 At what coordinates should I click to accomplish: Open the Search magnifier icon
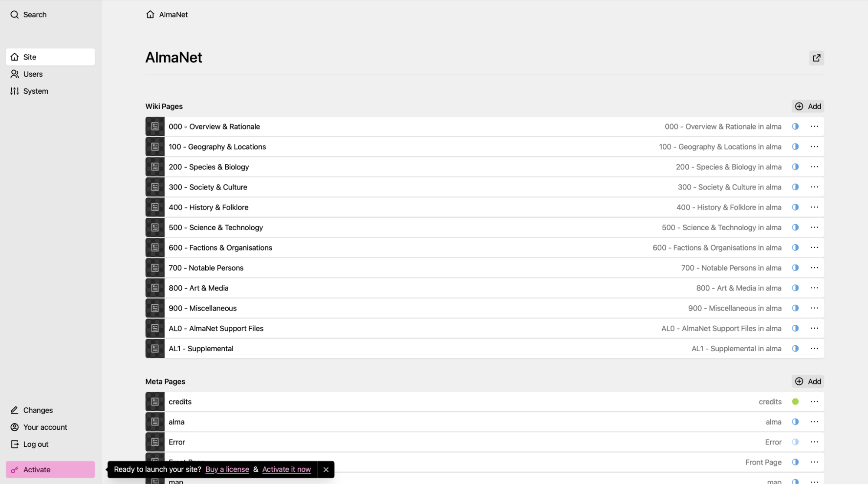15,15
